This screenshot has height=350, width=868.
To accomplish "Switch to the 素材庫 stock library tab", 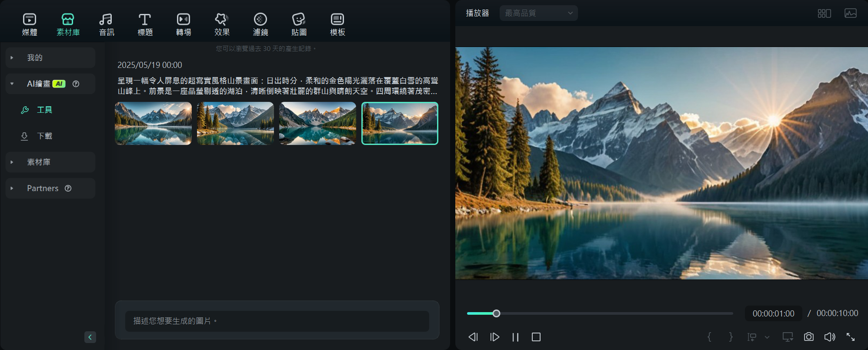I will (x=68, y=25).
